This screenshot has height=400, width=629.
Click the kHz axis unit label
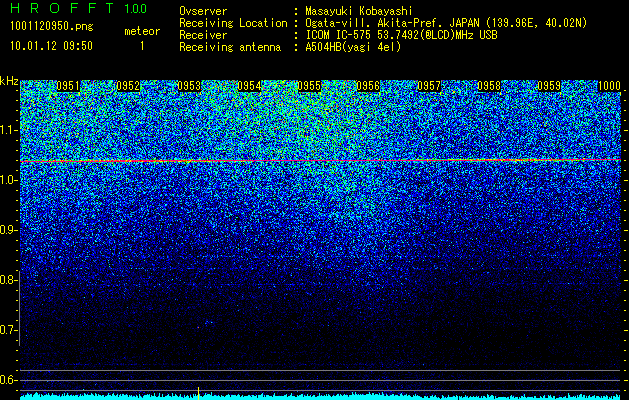[9, 81]
